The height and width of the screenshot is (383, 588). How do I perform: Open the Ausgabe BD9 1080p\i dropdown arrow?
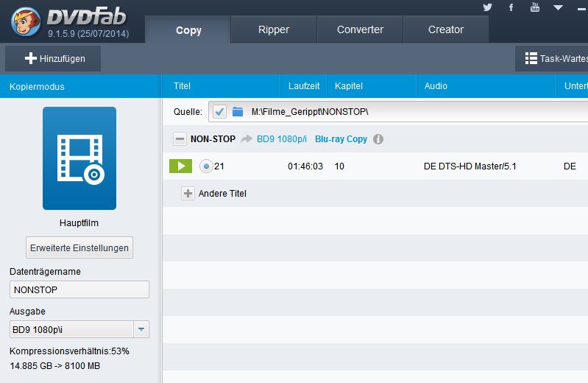pyautogui.click(x=141, y=329)
